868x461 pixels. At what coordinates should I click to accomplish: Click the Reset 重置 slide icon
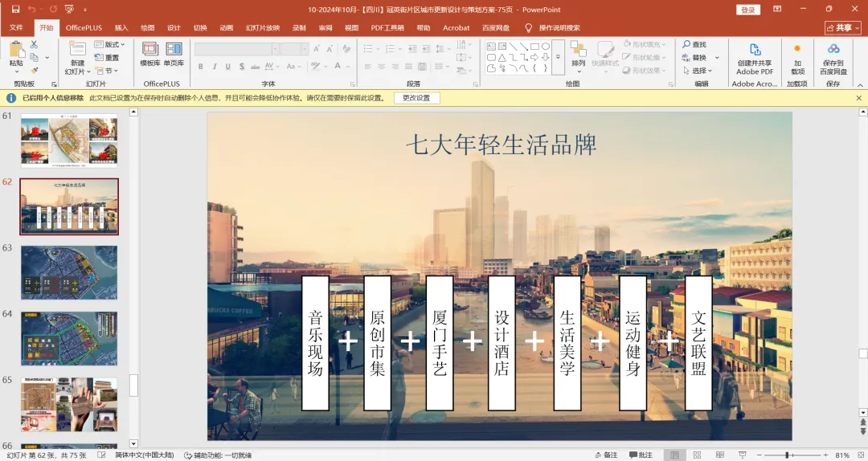(107, 58)
